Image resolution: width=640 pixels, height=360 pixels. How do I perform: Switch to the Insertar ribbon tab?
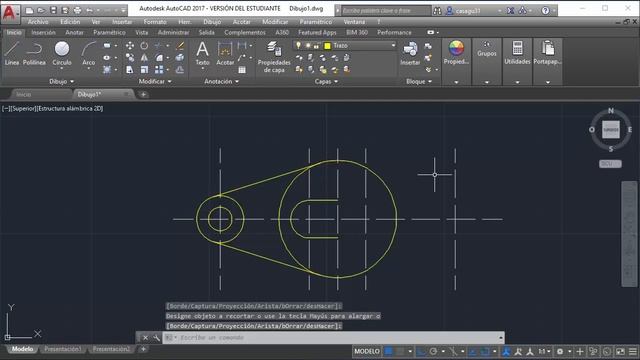43,32
